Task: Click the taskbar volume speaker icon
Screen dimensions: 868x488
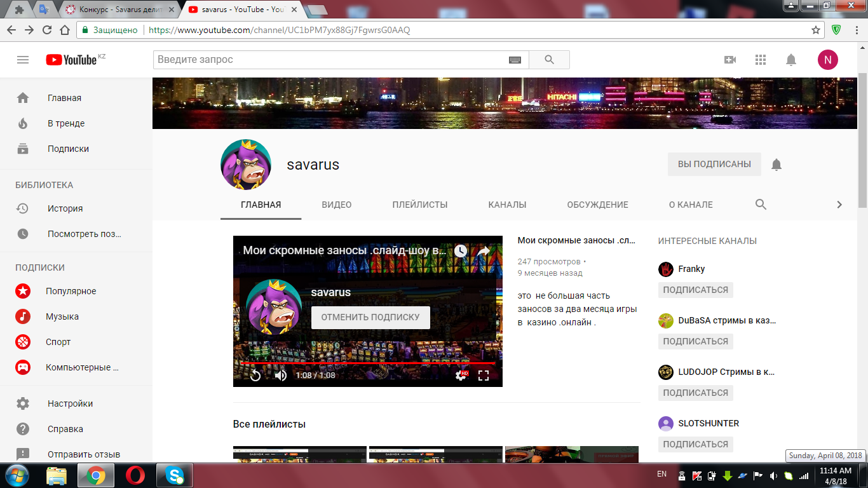Action: [x=773, y=475]
